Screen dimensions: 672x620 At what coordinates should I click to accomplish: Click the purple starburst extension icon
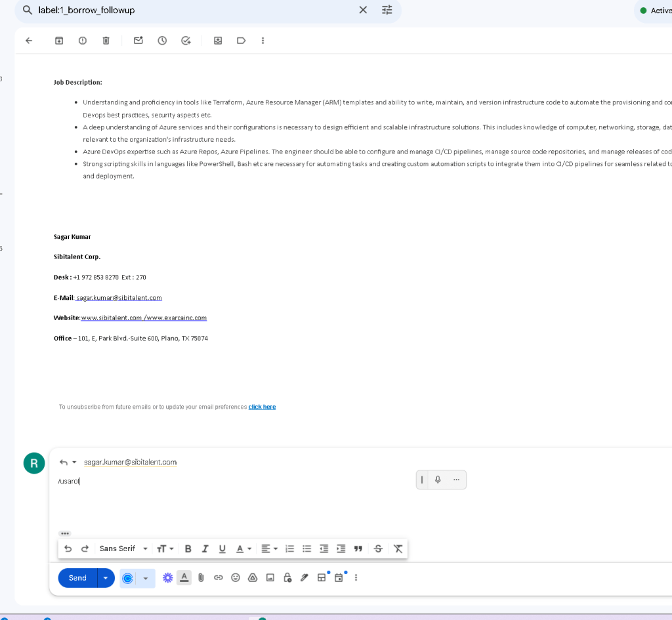click(167, 578)
